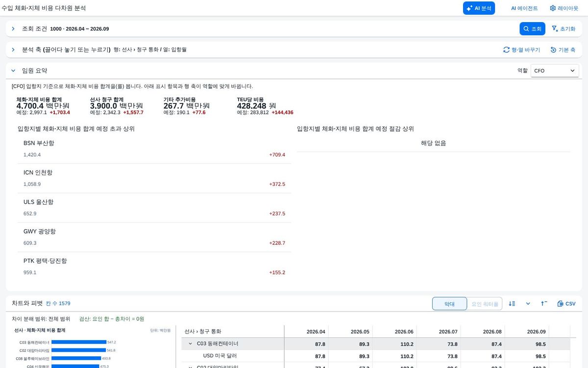Click the 기타 추가비용 KPI
The height and width of the screenshot is (368, 588).
187,105
